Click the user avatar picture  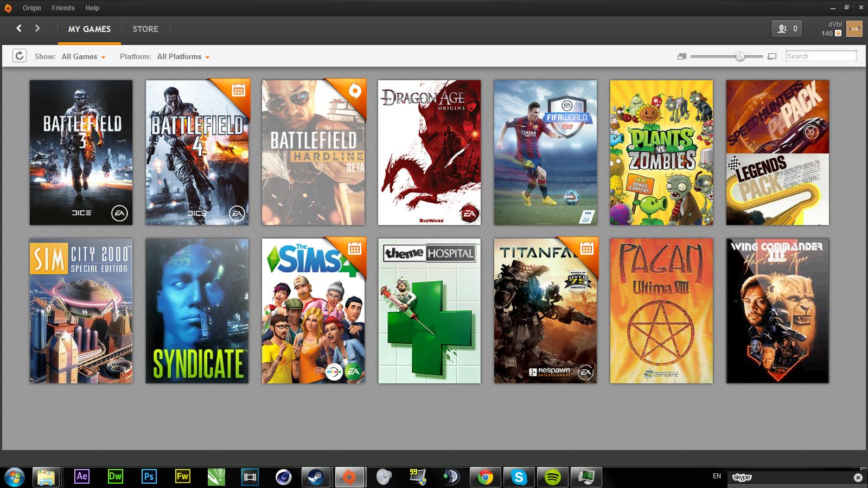click(x=854, y=29)
